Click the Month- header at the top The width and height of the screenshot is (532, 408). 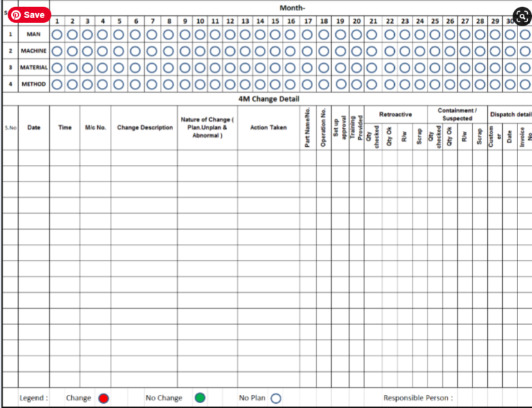[291, 8]
